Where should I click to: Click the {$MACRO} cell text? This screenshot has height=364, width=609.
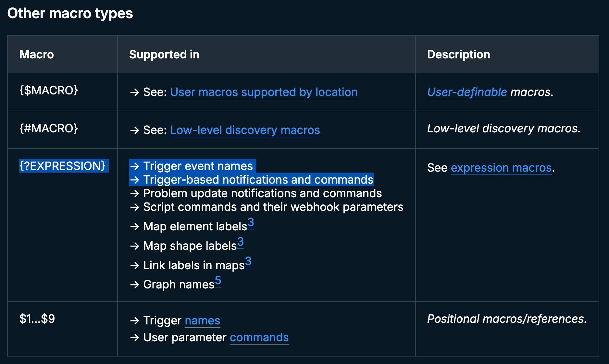tap(49, 91)
